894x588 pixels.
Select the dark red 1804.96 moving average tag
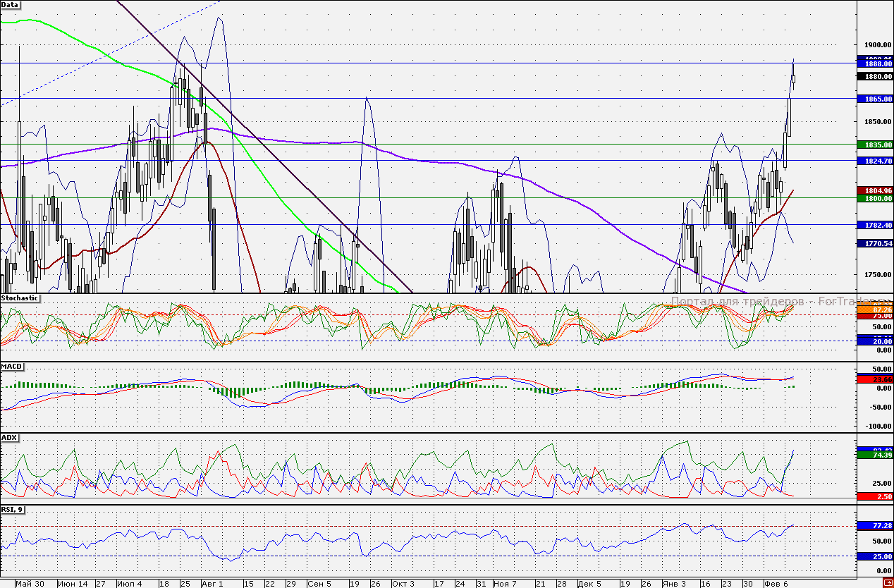(x=874, y=190)
